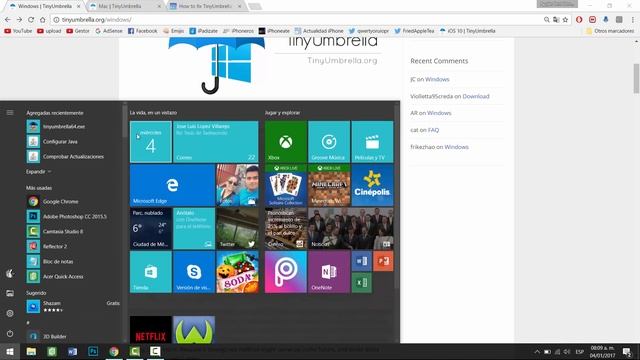
Task: Open File Explorer from Start sidebar
Action: pos(10,293)
